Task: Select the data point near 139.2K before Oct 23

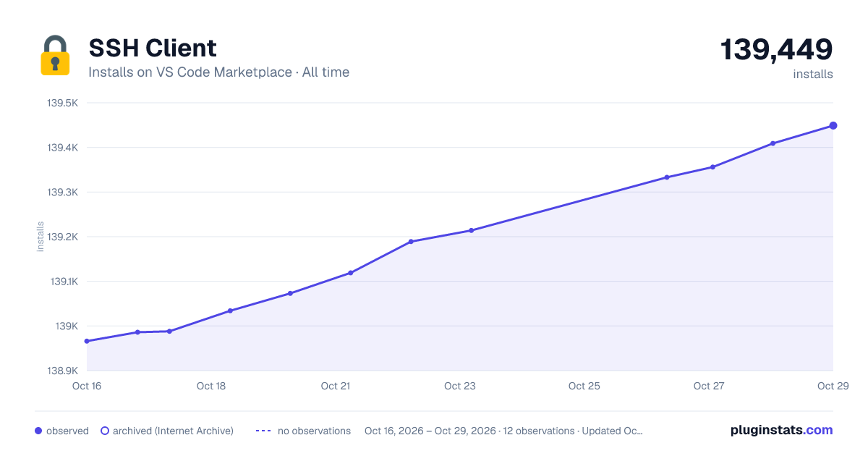Action: click(x=411, y=241)
